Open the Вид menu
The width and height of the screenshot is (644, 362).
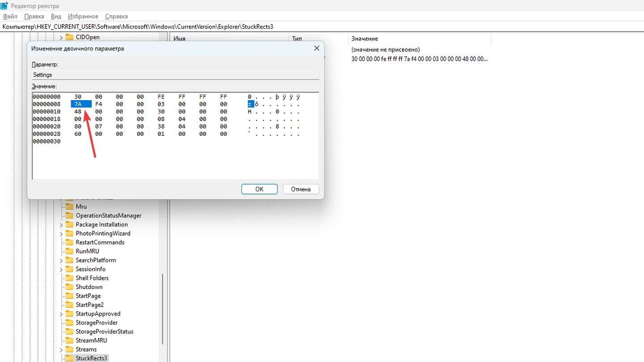(x=56, y=16)
